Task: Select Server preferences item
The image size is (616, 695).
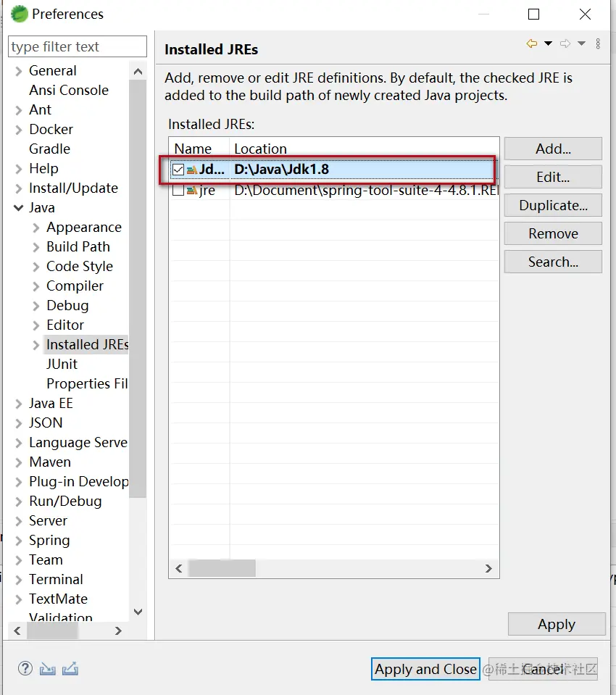Action: [x=49, y=521]
